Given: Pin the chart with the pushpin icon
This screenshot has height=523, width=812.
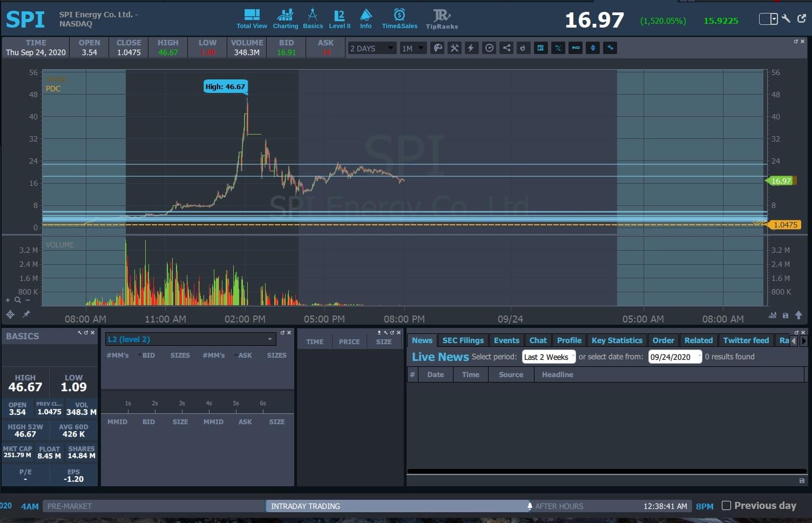Looking at the screenshot, I should coord(26,314).
